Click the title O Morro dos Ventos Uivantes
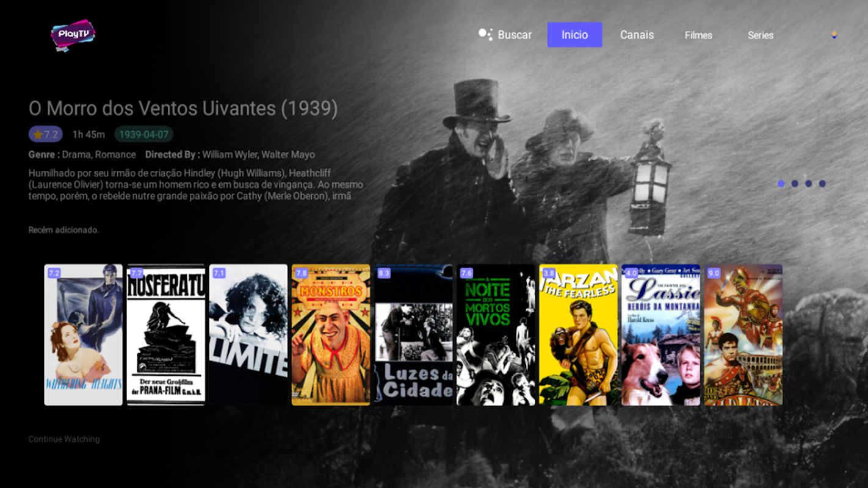 tap(183, 109)
